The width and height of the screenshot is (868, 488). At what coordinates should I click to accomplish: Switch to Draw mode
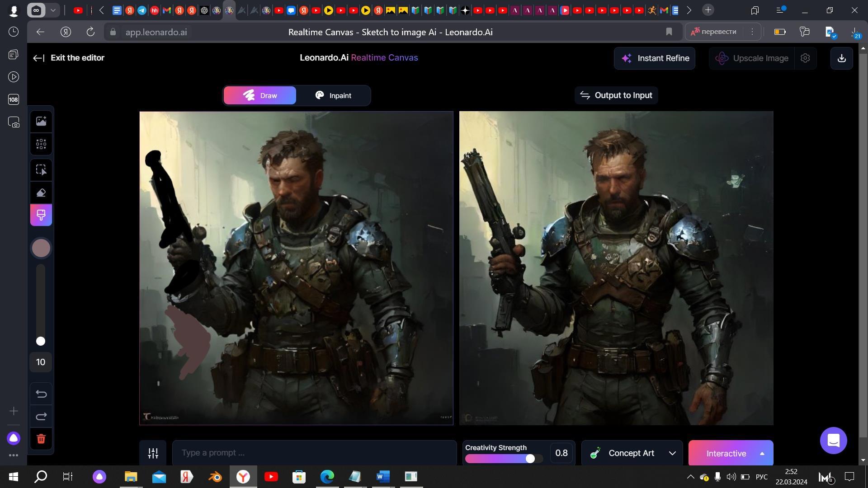260,96
